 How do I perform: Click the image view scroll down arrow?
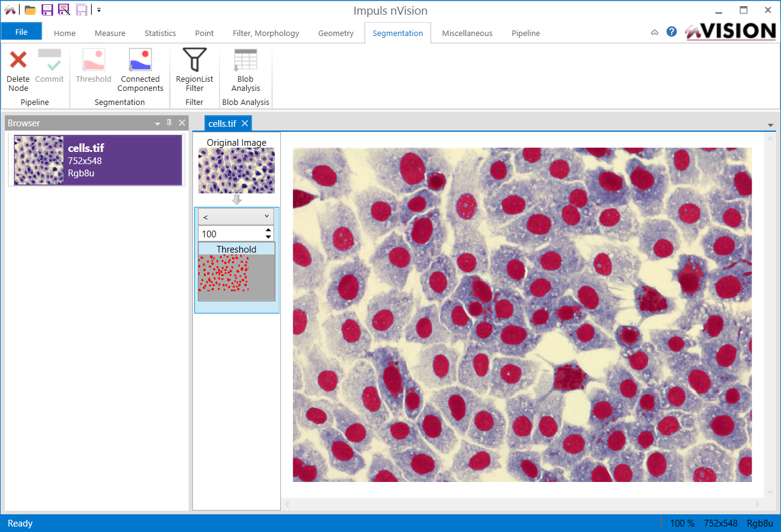(769, 492)
